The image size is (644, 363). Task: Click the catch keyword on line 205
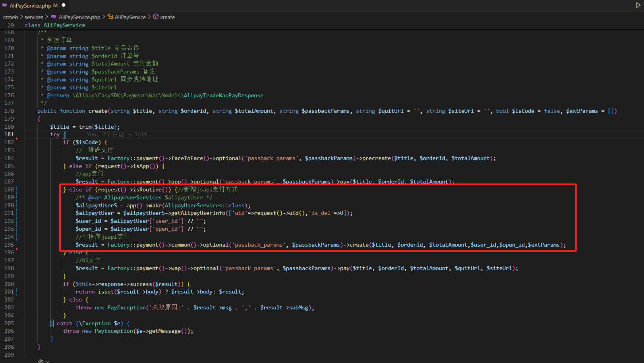point(64,323)
